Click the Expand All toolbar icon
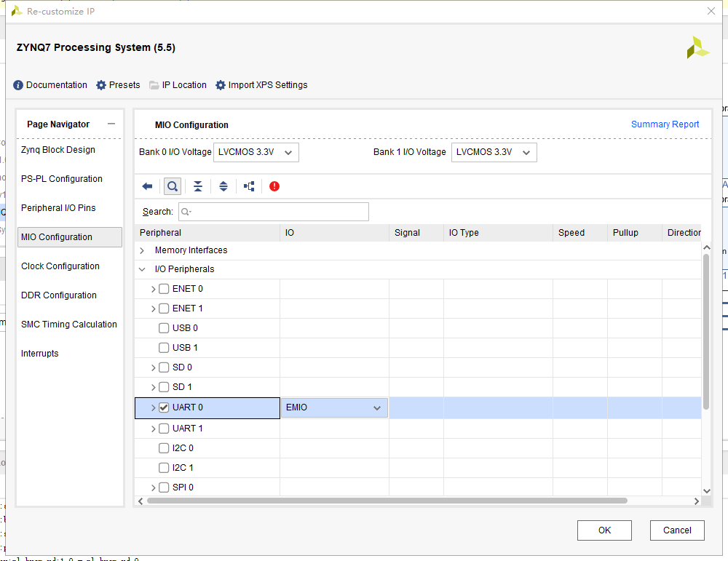 (x=223, y=186)
